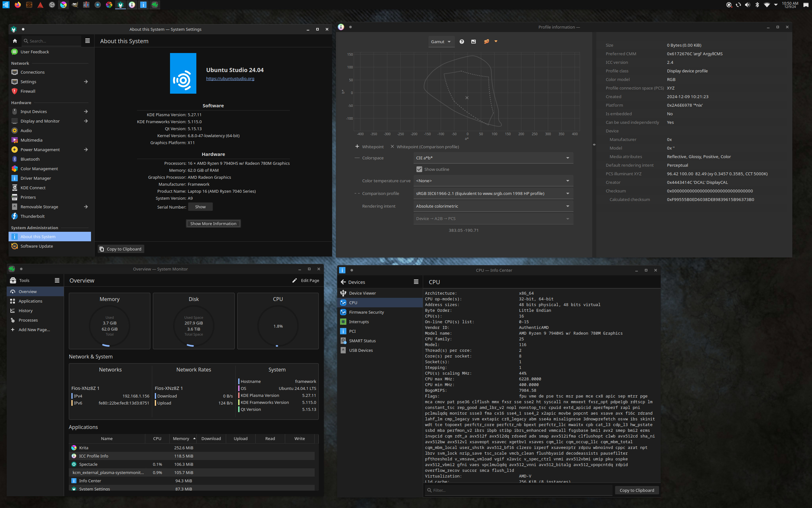Image resolution: width=812 pixels, height=508 pixels.
Task: Open the hamburger menu in System Settings sidebar
Action: [x=88, y=41]
